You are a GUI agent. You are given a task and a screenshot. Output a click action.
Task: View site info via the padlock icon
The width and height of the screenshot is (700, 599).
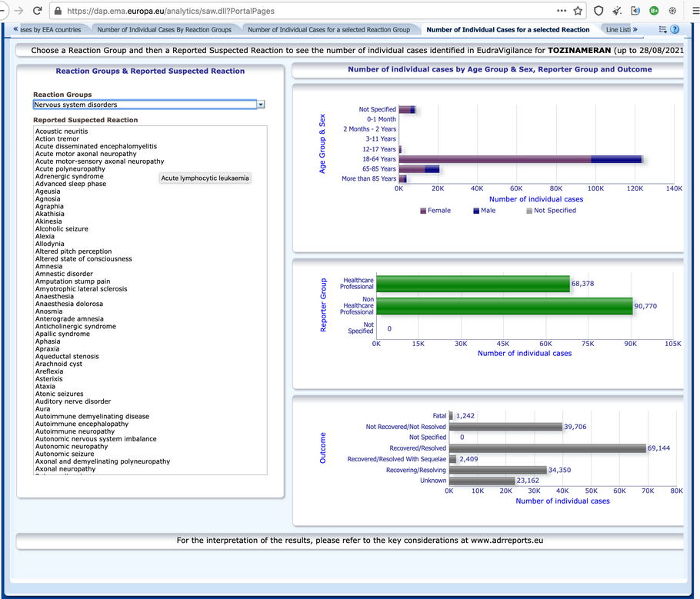click(x=58, y=11)
